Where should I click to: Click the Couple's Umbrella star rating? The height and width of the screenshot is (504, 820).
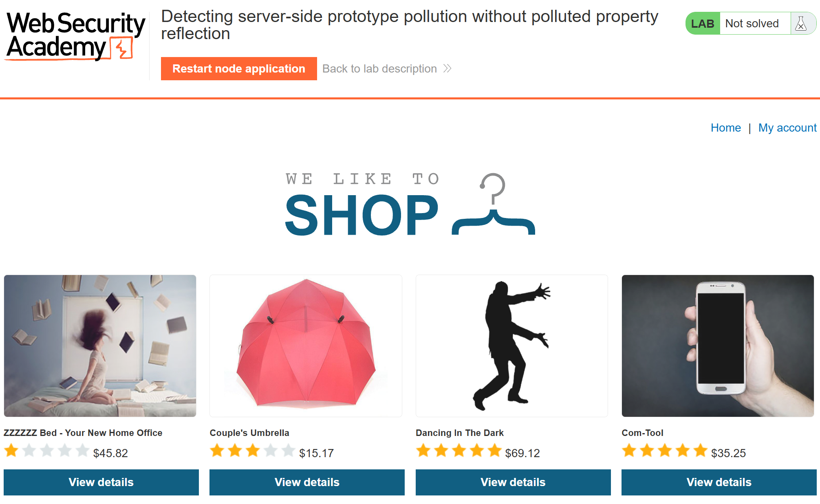(252, 451)
